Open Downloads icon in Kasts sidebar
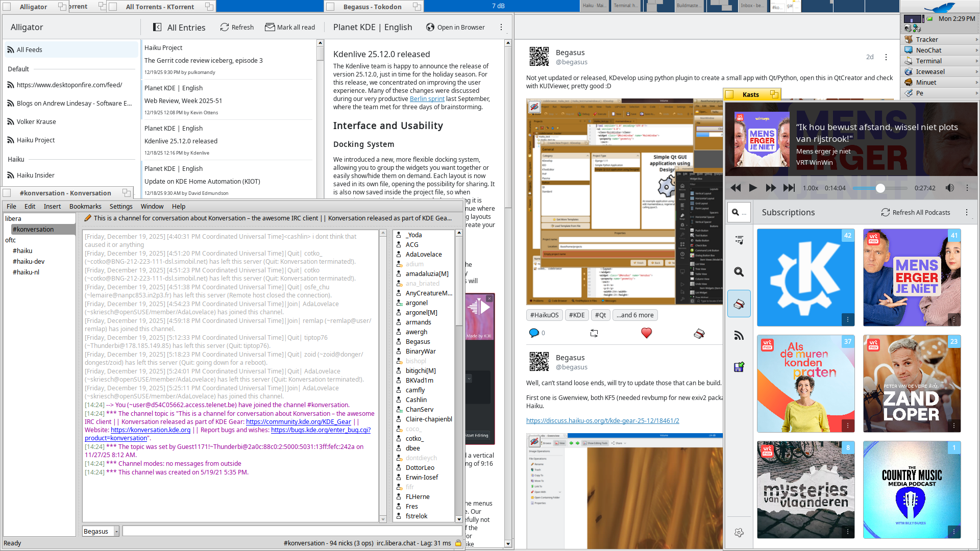The width and height of the screenshot is (980, 551). 739,367
